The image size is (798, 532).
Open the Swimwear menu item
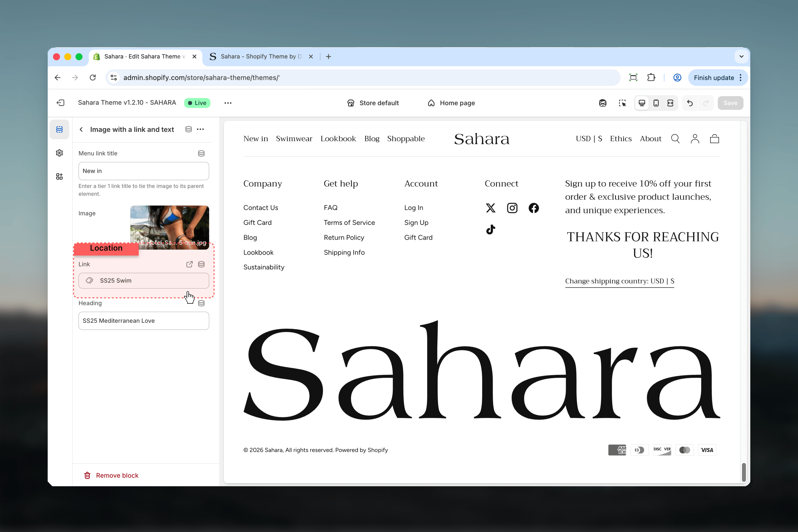click(x=294, y=139)
